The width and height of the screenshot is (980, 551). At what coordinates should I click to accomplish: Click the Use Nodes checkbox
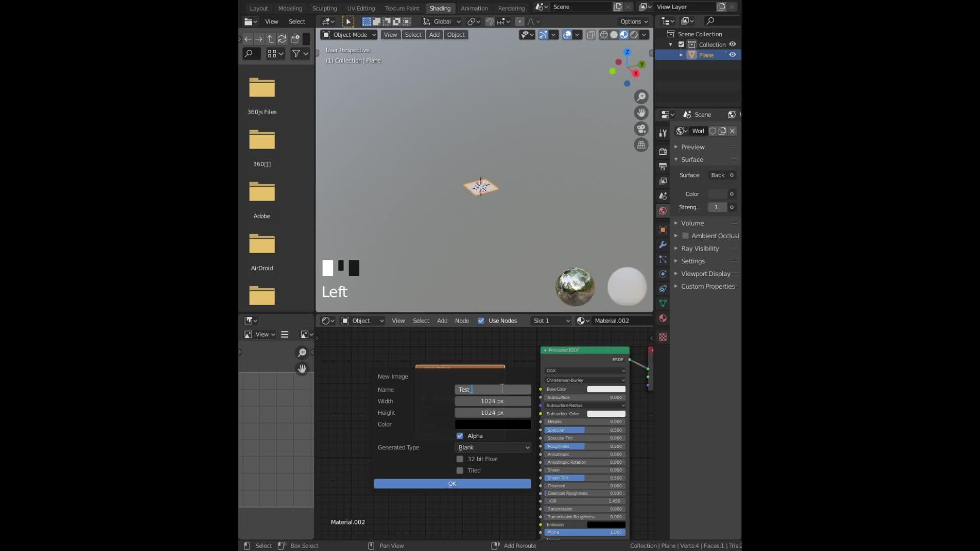tap(481, 320)
